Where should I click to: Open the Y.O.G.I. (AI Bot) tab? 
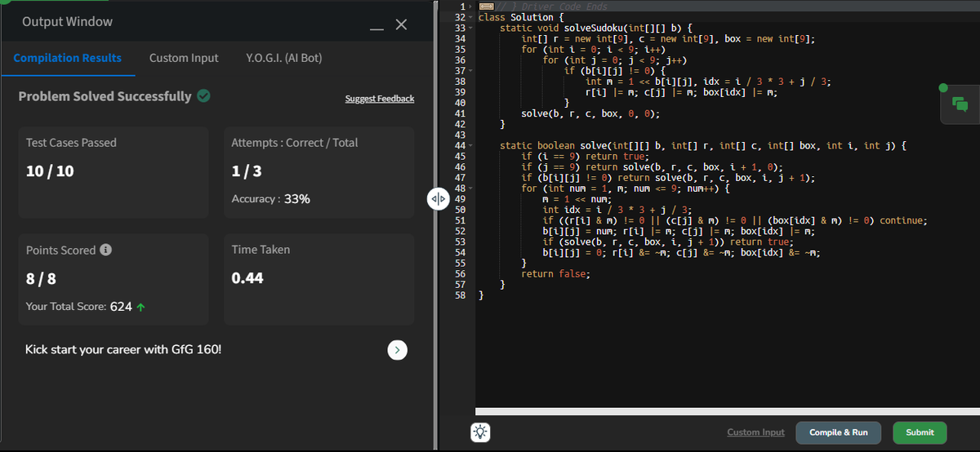(283, 58)
